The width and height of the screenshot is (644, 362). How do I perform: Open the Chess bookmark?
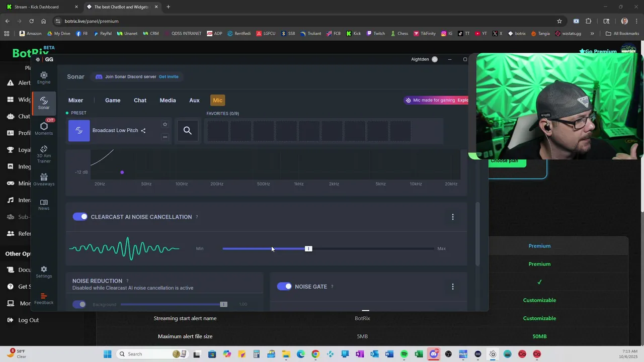coord(399,34)
